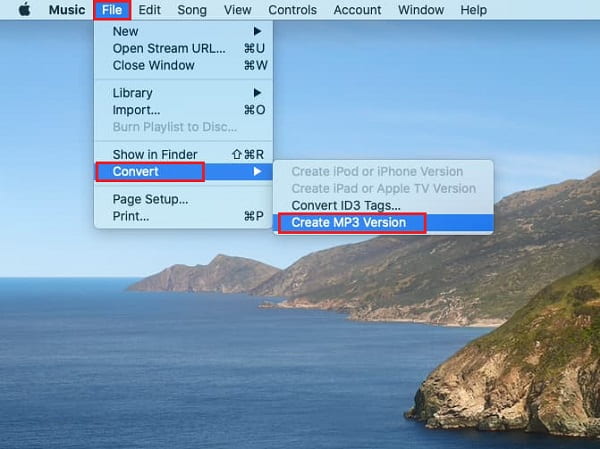Open the Controls menu
The height and width of the screenshot is (449, 600).
click(x=292, y=10)
